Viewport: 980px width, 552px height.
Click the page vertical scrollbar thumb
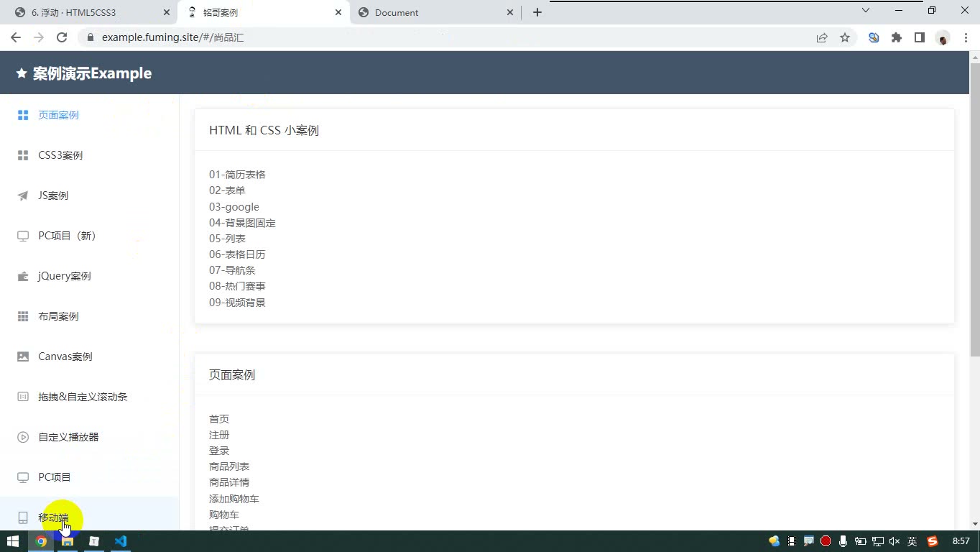point(975,210)
